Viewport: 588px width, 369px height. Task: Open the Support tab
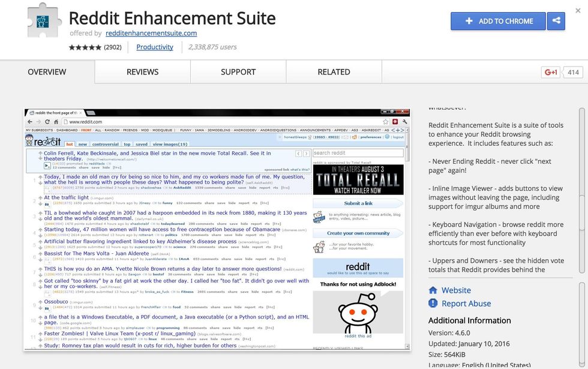(x=238, y=72)
